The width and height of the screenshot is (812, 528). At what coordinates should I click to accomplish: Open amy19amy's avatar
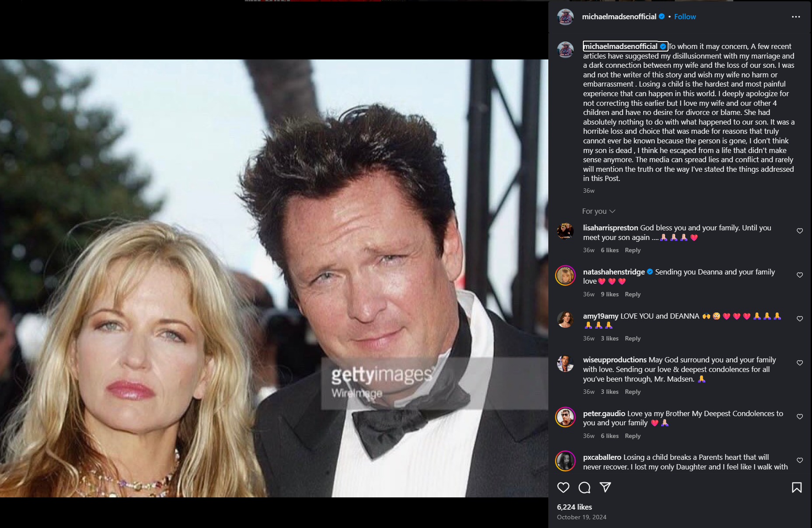565,320
